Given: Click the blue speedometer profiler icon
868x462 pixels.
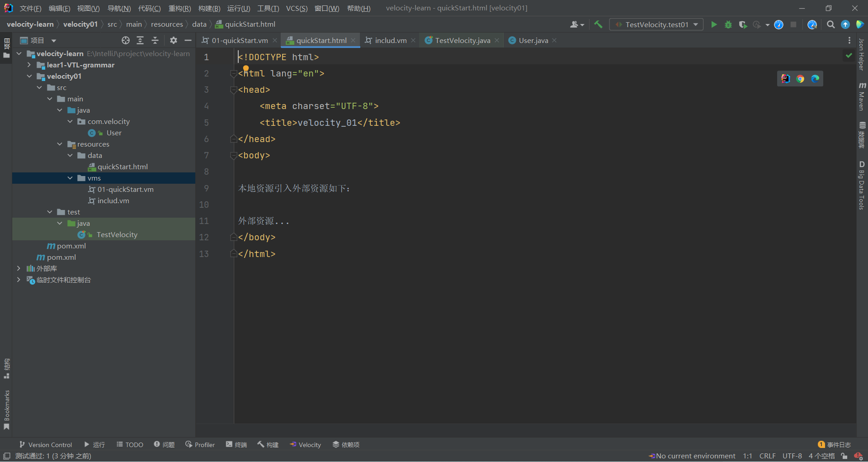Looking at the screenshot, I should tap(778, 24).
